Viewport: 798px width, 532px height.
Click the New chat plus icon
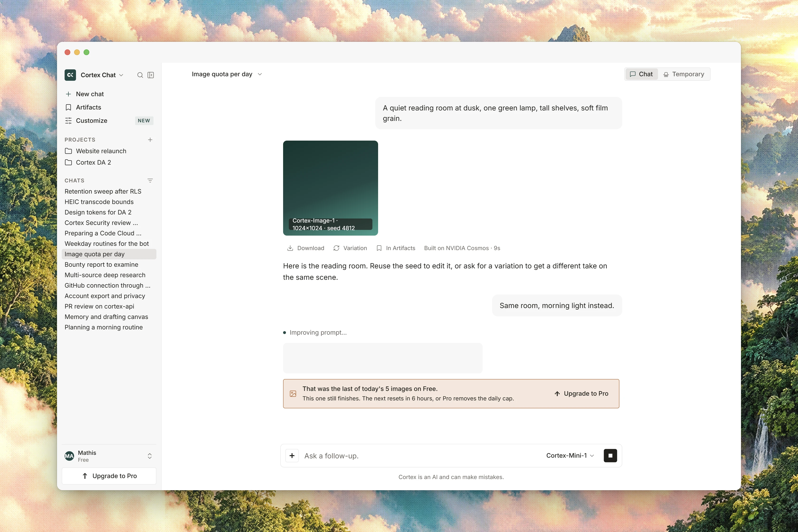(x=68, y=94)
